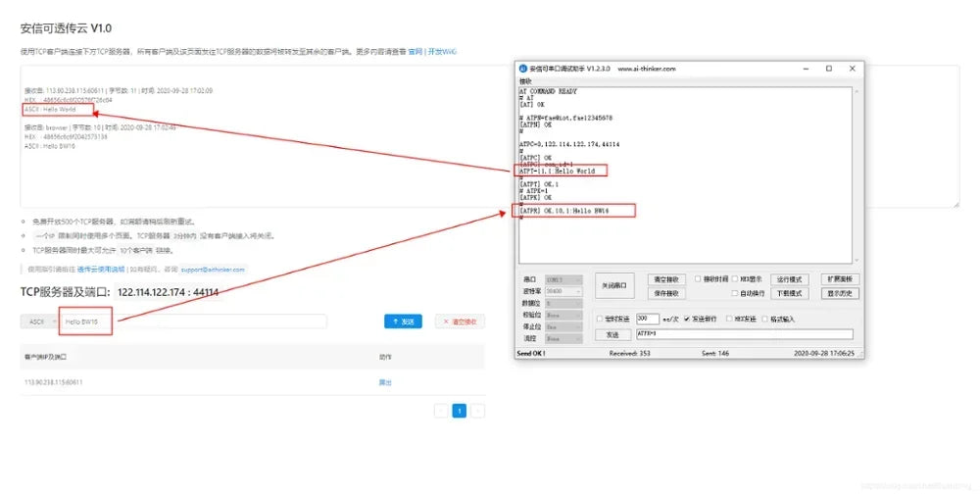The height and width of the screenshot is (495, 980).
Task: Open the 开发Wiki link
Action: (x=442, y=52)
